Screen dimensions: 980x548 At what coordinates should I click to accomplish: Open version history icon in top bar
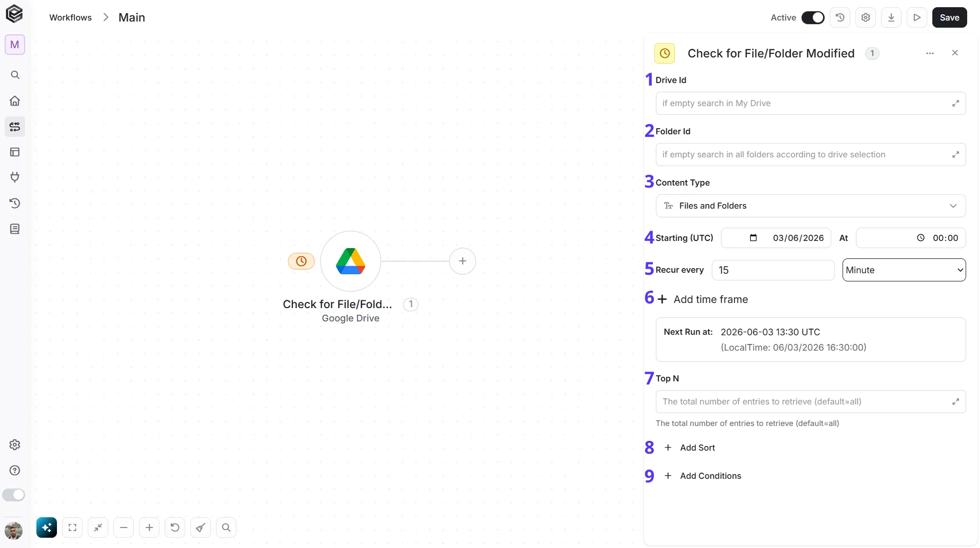point(840,17)
